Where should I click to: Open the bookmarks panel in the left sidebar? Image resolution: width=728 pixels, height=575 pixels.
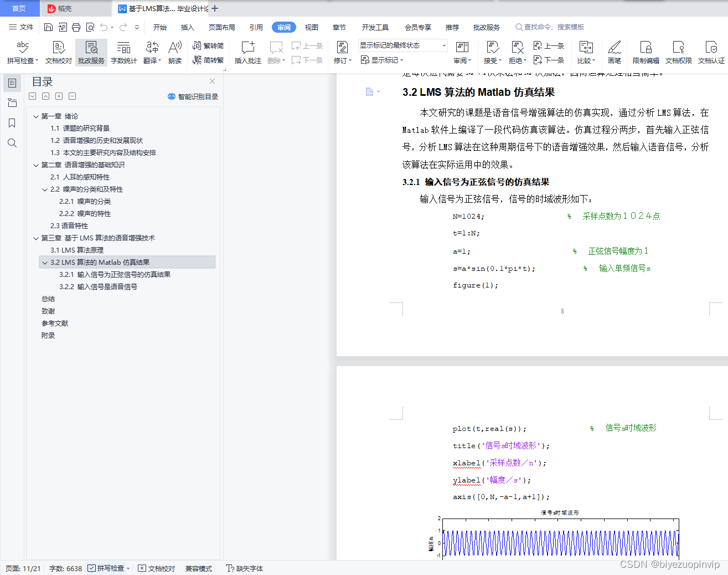(12, 123)
